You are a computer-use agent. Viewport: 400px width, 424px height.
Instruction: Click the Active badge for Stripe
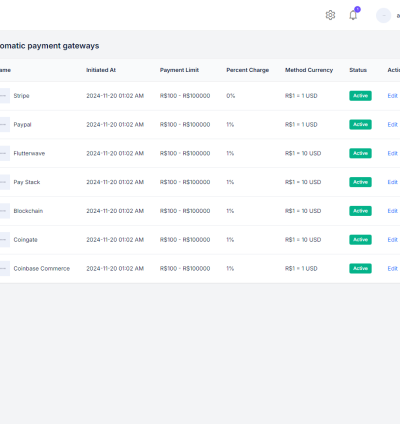point(360,96)
